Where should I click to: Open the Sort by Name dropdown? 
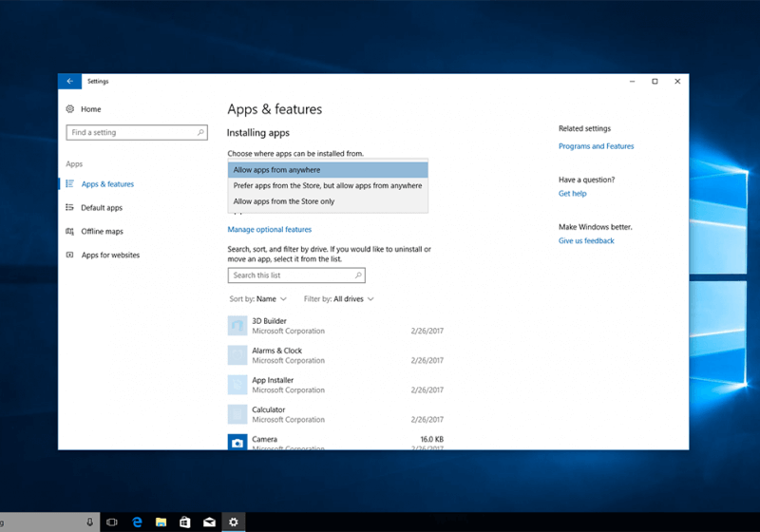pos(257,299)
